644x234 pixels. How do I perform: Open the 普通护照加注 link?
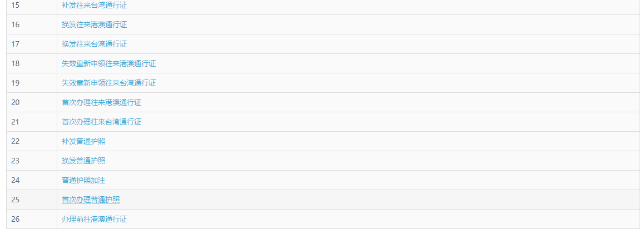click(x=83, y=180)
